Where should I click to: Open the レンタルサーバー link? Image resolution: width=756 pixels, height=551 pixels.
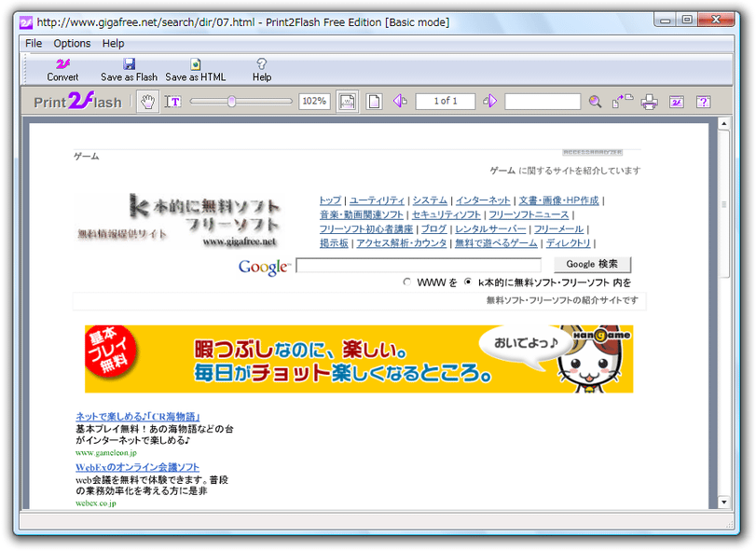click(x=490, y=229)
